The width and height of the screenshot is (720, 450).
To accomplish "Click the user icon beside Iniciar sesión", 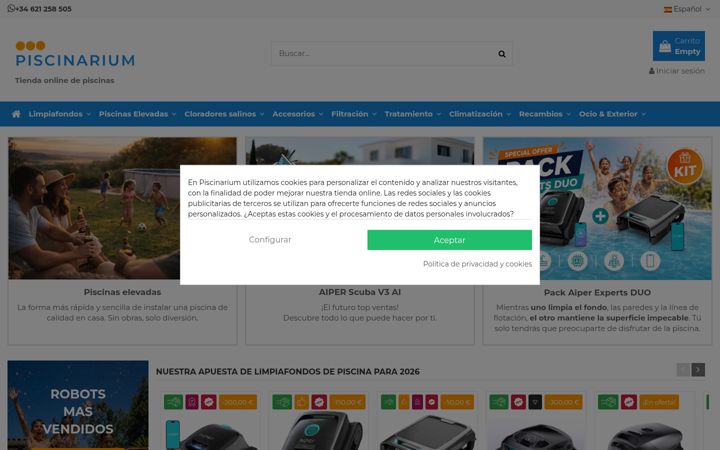I will point(652,71).
